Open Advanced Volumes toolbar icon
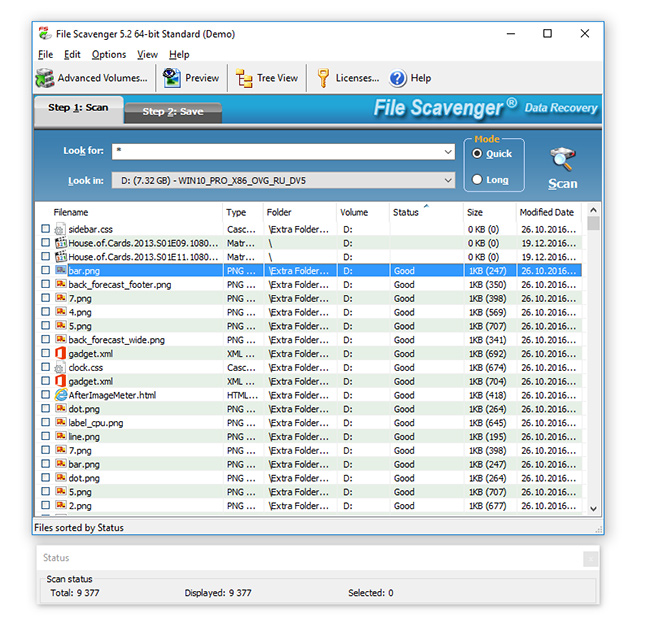The width and height of the screenshot is (650, 640). point(45,78)
